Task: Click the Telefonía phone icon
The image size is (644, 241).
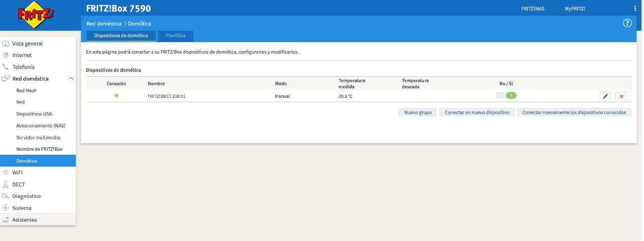Action: (x=5, y=67)
